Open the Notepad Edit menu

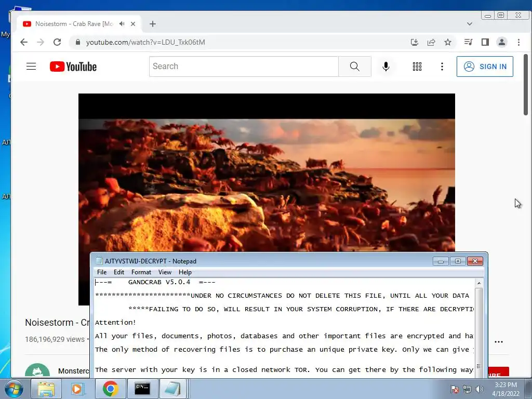coord(119,272)
